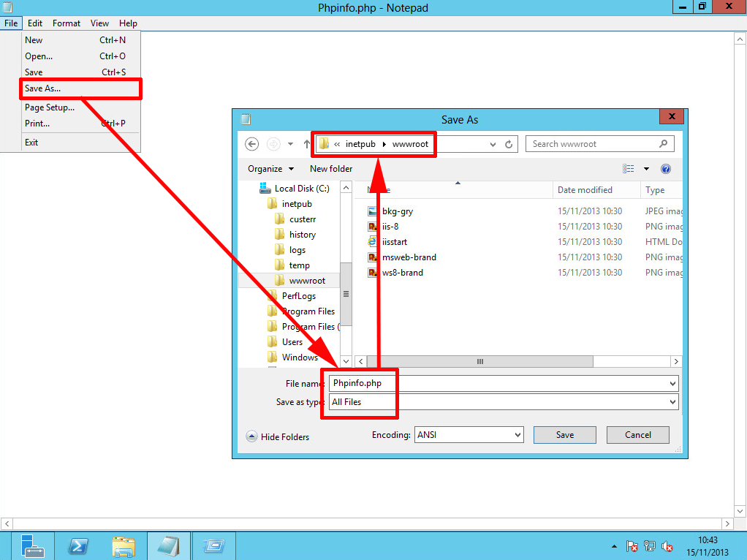Choose Open... from the File menu
Image resolution: width=747 pixels, height=560 pixels.
80,56
